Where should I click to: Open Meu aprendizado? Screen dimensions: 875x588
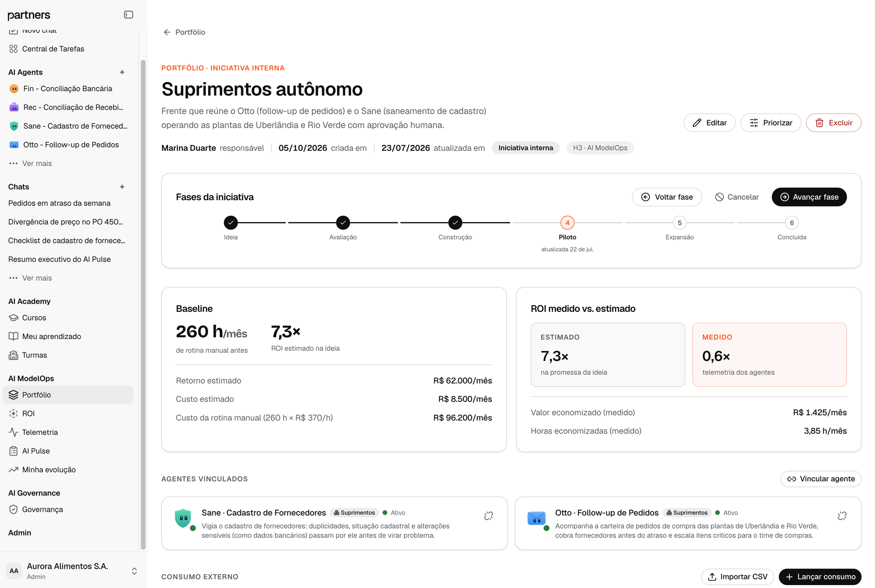coord(68,337)
